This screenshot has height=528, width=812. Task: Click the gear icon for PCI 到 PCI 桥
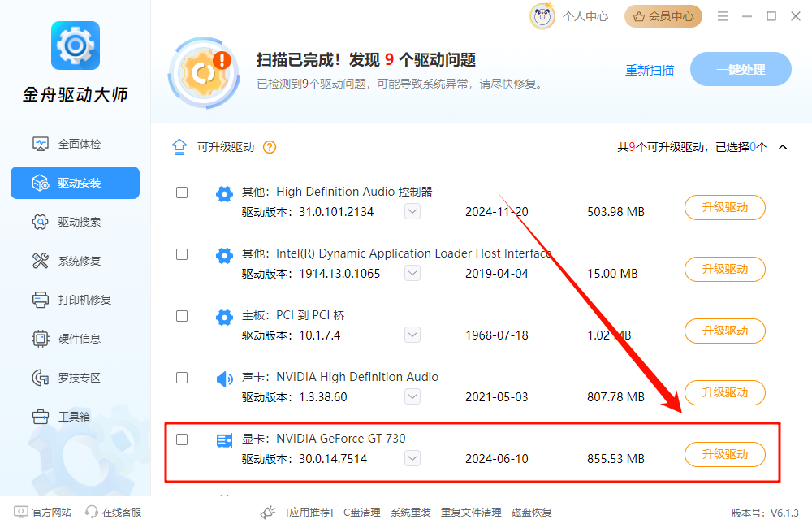[x=224, y=317]
